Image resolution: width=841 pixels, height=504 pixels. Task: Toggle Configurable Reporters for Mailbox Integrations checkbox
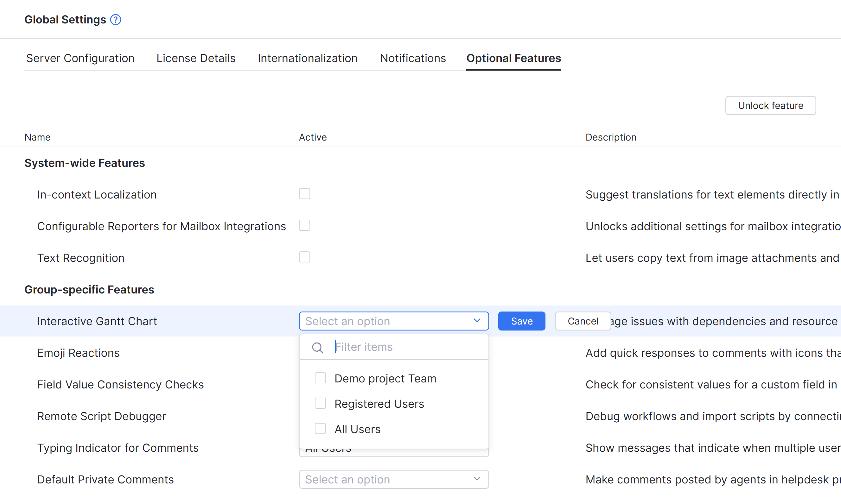pyautogui.click(x=304, y=225)
